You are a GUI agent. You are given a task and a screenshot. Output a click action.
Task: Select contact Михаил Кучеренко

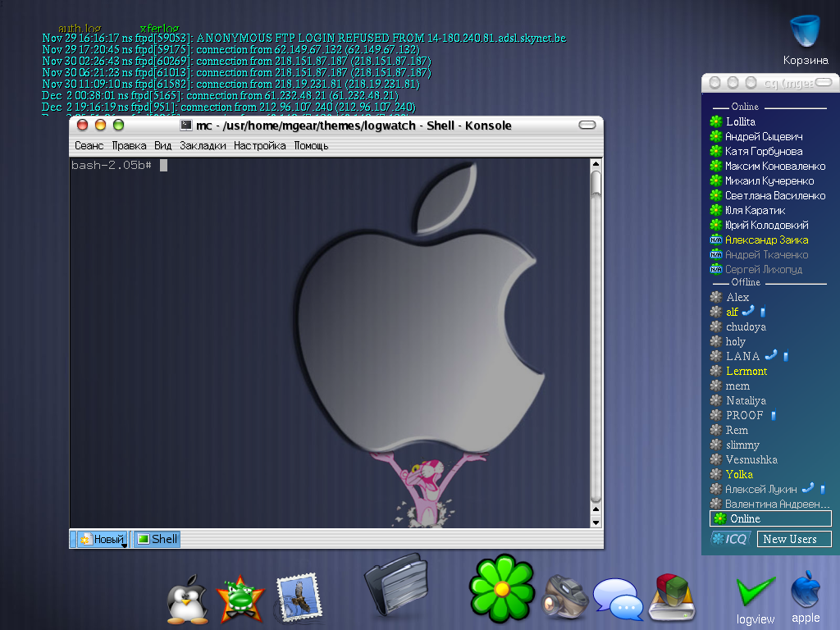click(x=769, y=181)
